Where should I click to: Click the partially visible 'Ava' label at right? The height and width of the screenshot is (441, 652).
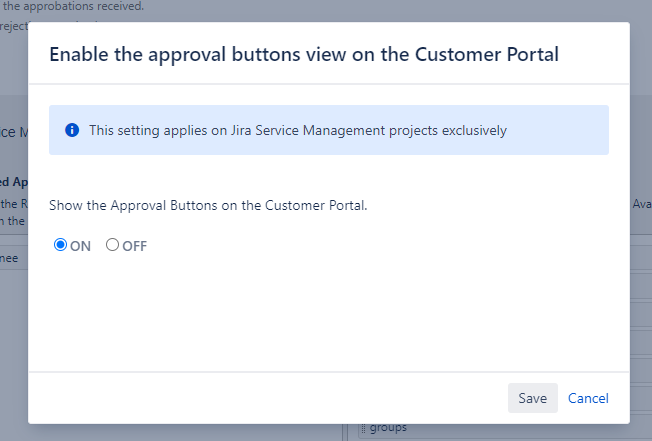point(641,203)
